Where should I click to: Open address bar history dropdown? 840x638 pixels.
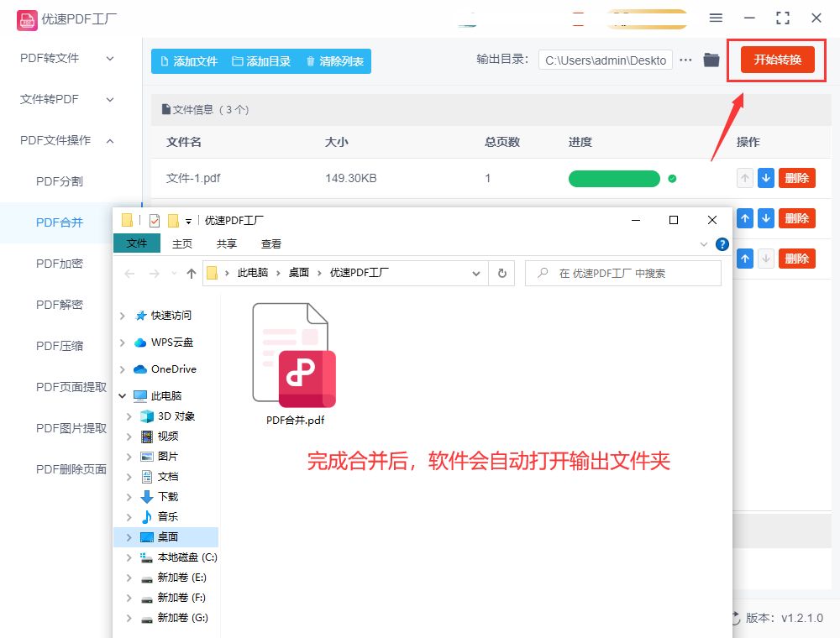pos(475,274)
